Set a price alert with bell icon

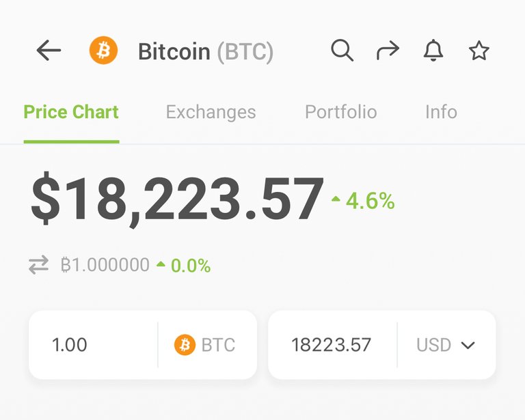tap(433, 50)
